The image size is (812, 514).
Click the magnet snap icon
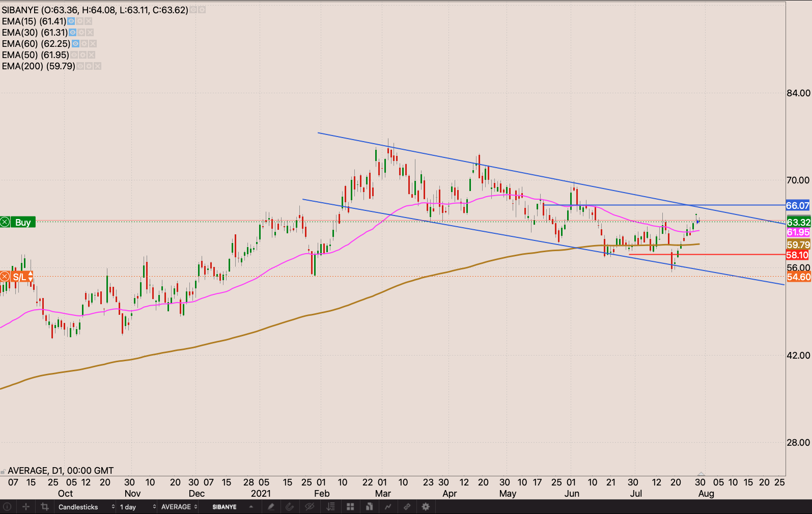click(x=290, y=507)
